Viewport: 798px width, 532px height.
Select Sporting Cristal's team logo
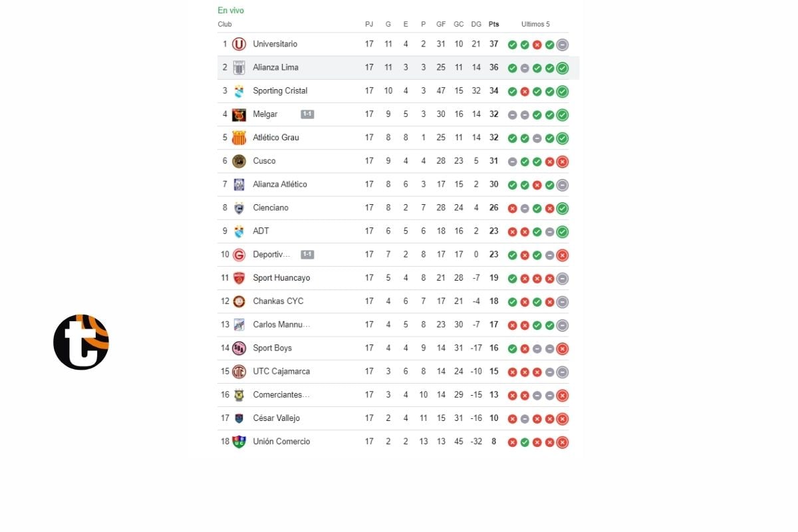coord(239,90)
